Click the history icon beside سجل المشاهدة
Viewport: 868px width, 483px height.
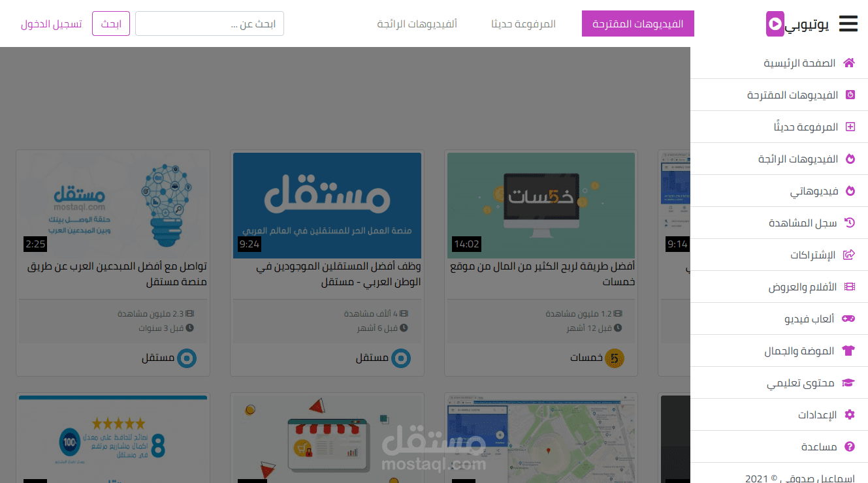point(850,223)
